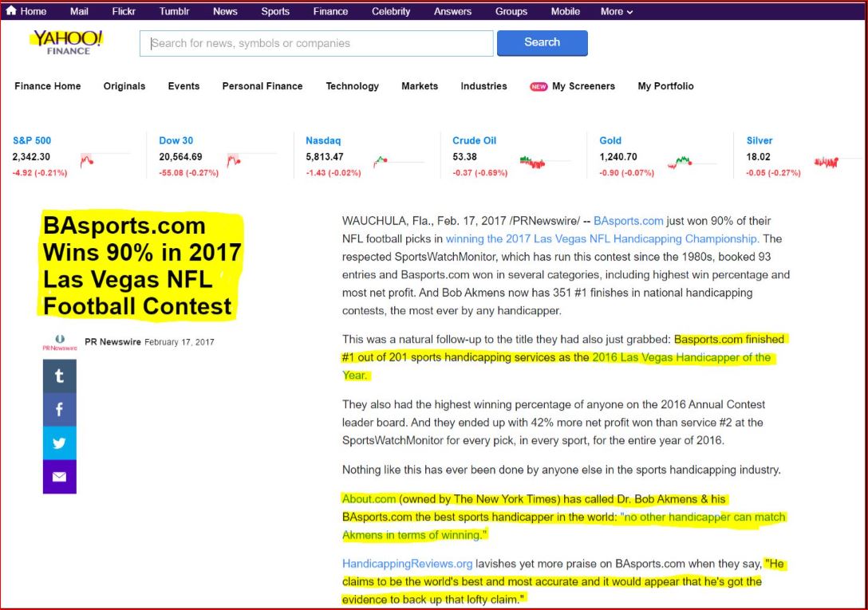Click the blue Search button
The height and width of the screenshot is (610, 868).
click(542, 42)
